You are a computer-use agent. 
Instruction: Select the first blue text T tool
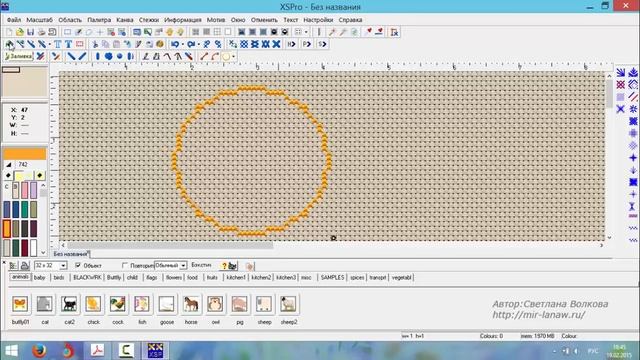click(x=58, y=44)
